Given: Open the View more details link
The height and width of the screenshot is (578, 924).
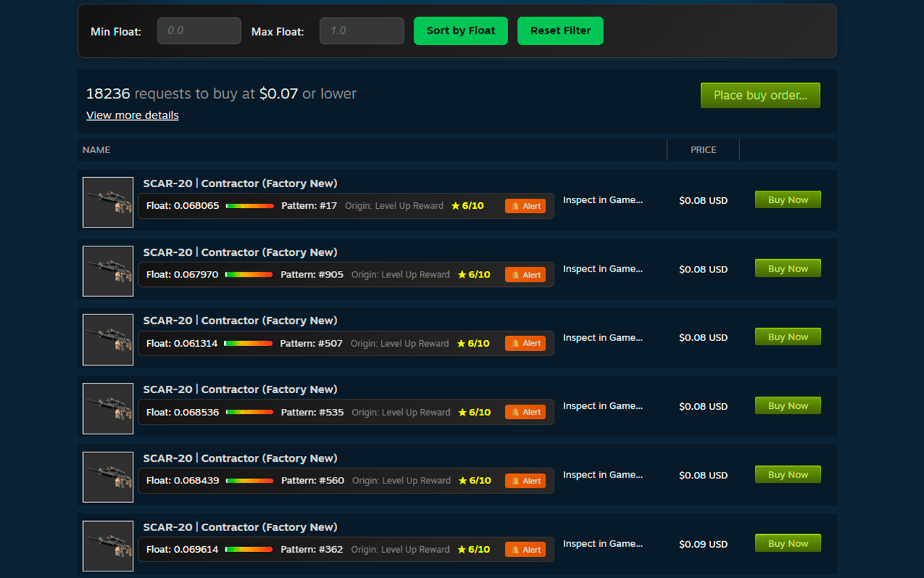Looking at the screenshot, I should pyautogui.click(x=132, y=115).
